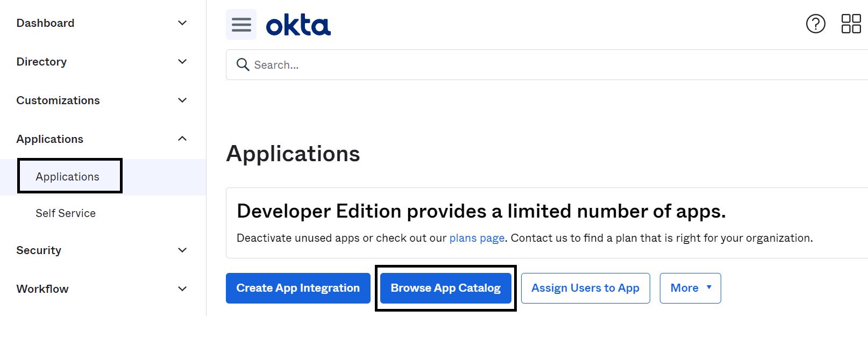
Task: Select Workflow in the sidebar
Action: point(42,289)
